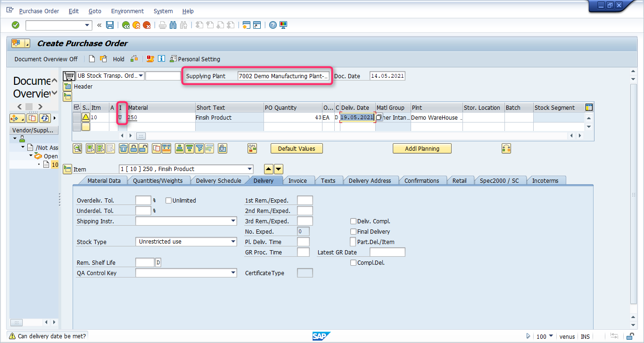Click the Personal Setting button
644x343 pixels.
click(195, 59)
